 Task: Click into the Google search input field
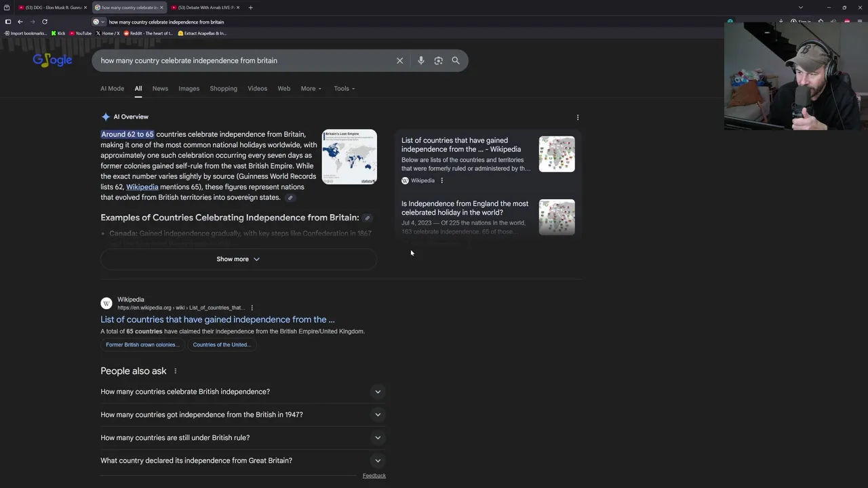click(x=244, y=60)
